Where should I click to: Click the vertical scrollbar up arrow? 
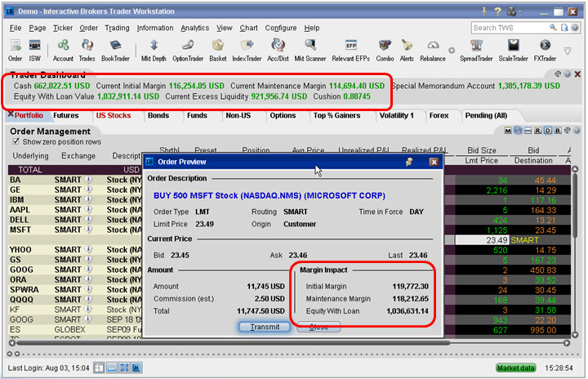(575, 169)
